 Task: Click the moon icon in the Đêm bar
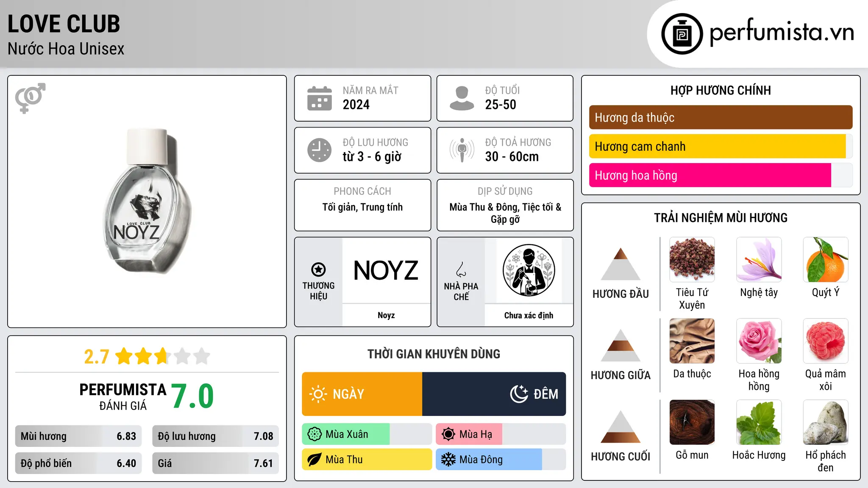coord(519,394)
